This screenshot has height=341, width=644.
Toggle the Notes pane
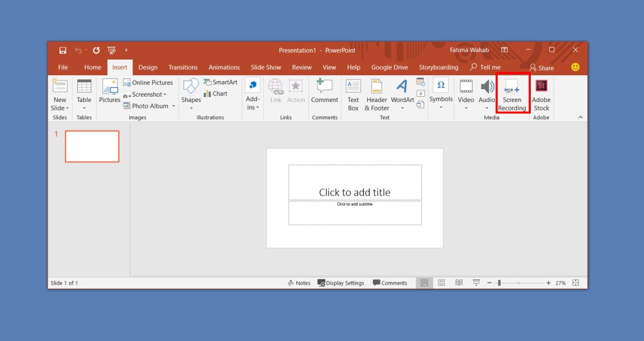click(x=299, y=283)
